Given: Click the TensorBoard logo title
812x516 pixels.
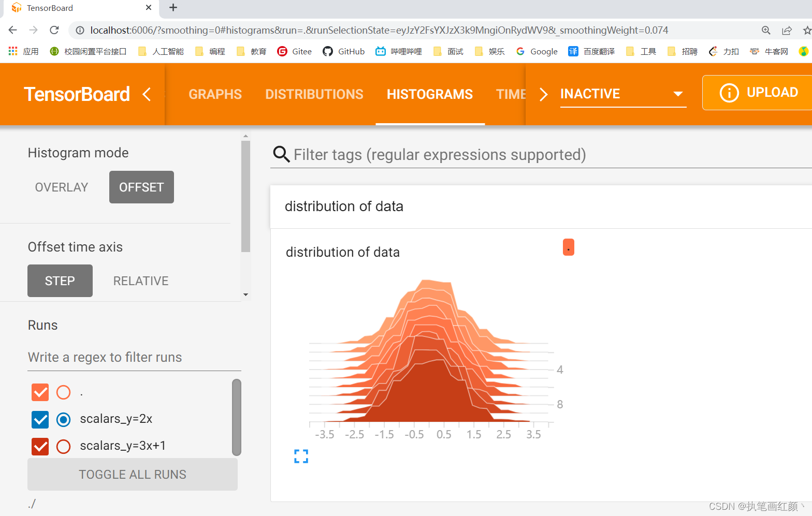Looking at the screenshot, I should [x=77, y=94].
